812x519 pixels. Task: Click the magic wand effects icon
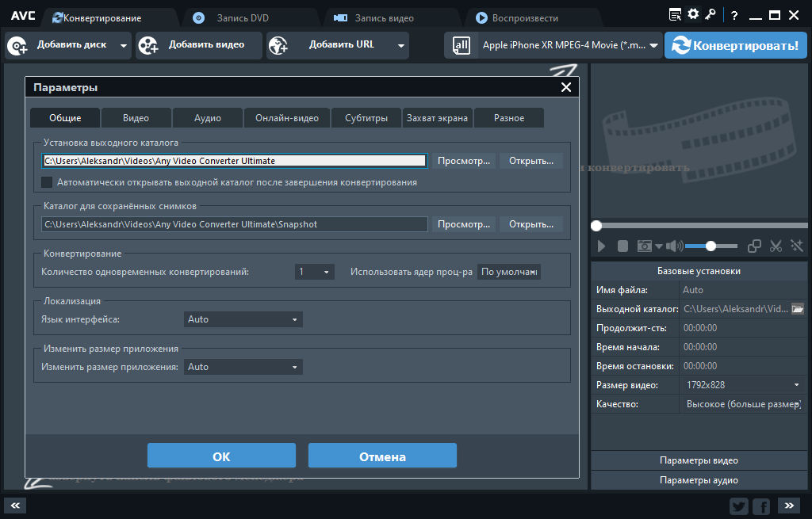[797, 246]
